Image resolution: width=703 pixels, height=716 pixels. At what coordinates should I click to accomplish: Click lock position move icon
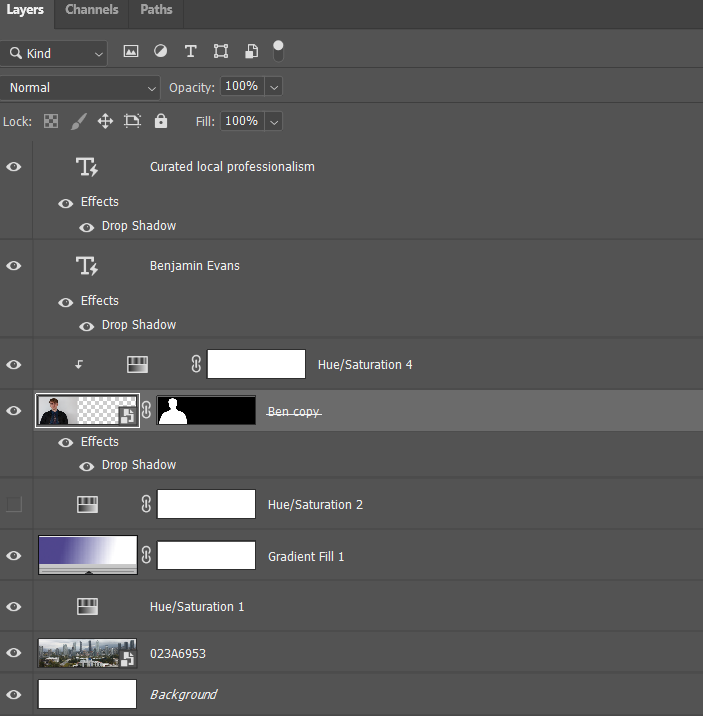tap(105, 121)
